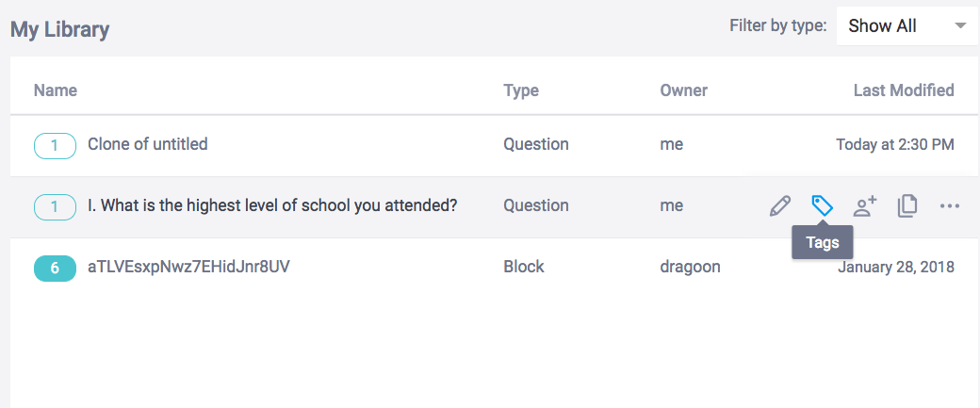
Task: Click the My Library heading
Action: pyautogui.click(x=60, y=29)
